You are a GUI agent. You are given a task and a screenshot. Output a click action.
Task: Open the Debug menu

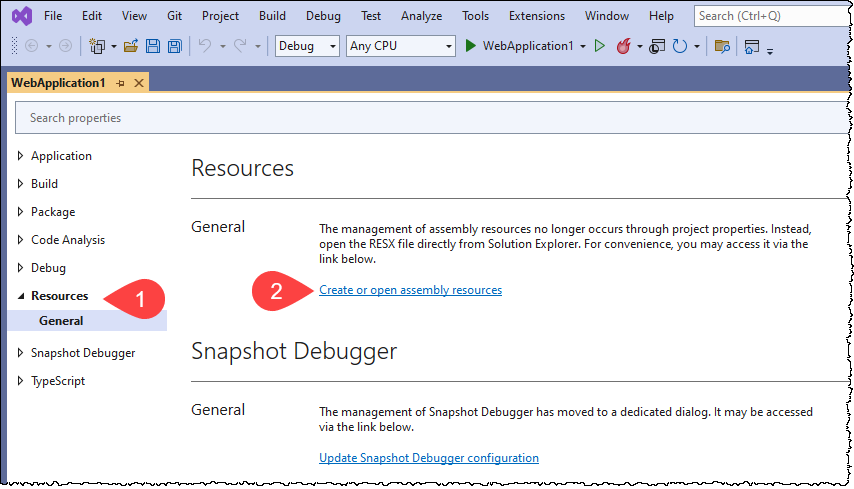(x=323, y=16)
